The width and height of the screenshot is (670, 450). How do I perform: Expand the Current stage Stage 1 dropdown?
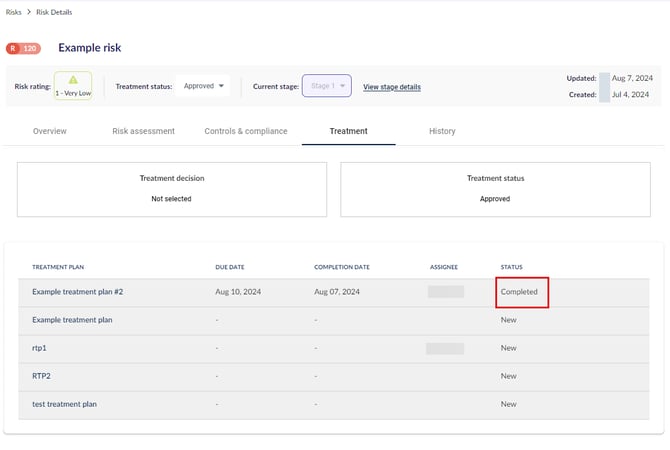[x=326, y=86]
